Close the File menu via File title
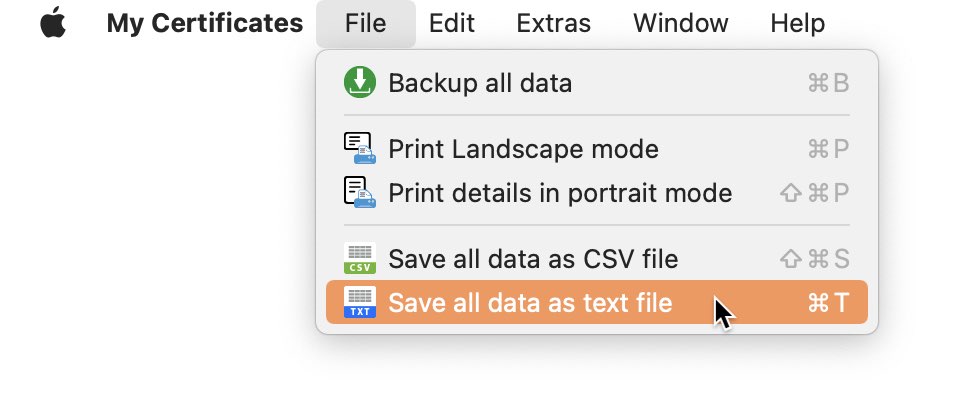Screen dimensions: 960x403 coord(366,23)
